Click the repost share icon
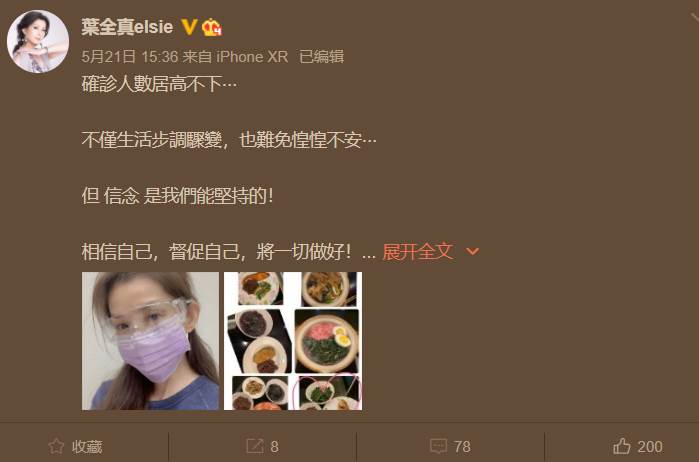The image size is (699, 462). 255,446
